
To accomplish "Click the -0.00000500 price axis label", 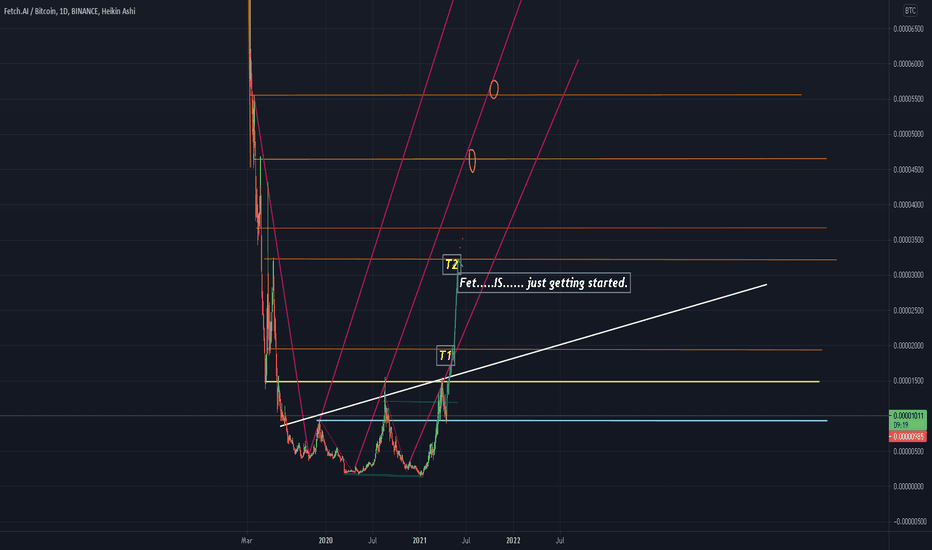I will click(x=909, y=521).
